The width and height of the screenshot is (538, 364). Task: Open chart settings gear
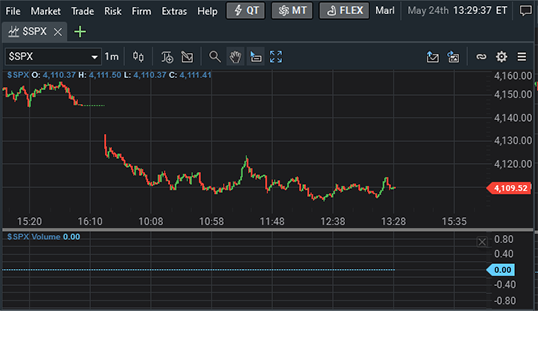coord(501,57)
